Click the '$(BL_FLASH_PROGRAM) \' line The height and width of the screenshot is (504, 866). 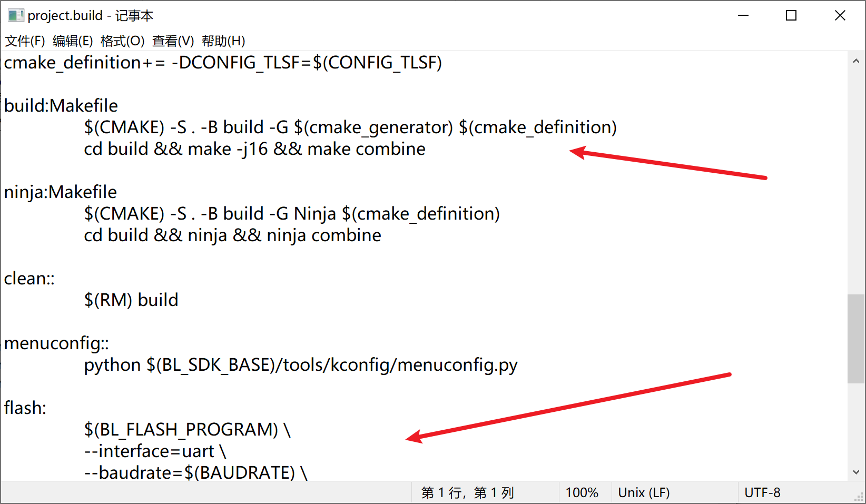[x=188, y=430]
